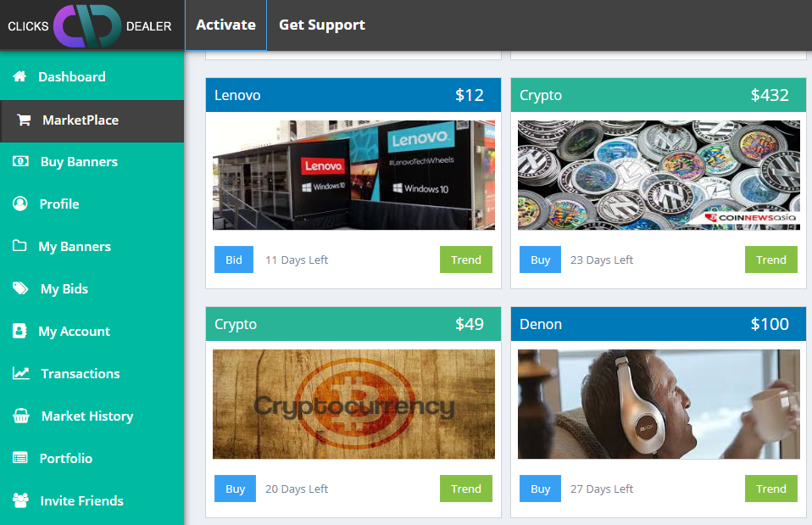Click the crypto coins banner image
This screenshot has width=812, height=525.
(659, 176)
